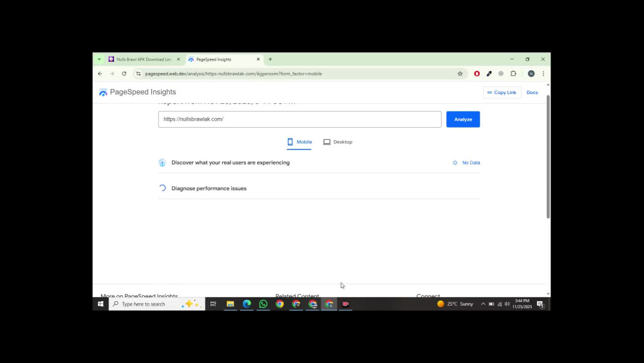The image size is (644, 363).
Task: Open the Windows Start menu
Action: point(100,304)
